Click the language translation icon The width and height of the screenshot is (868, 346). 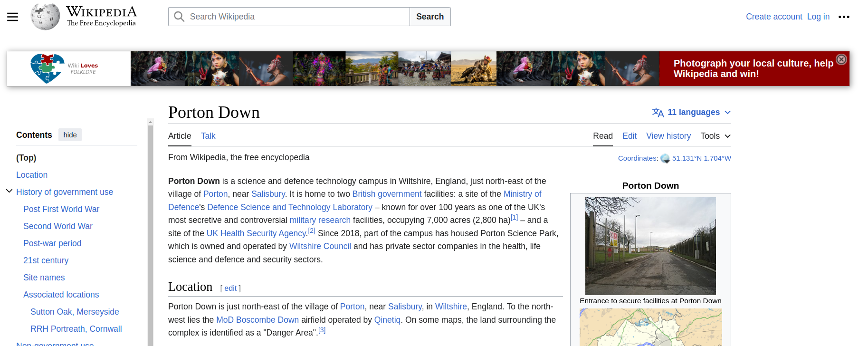point(658,113)
